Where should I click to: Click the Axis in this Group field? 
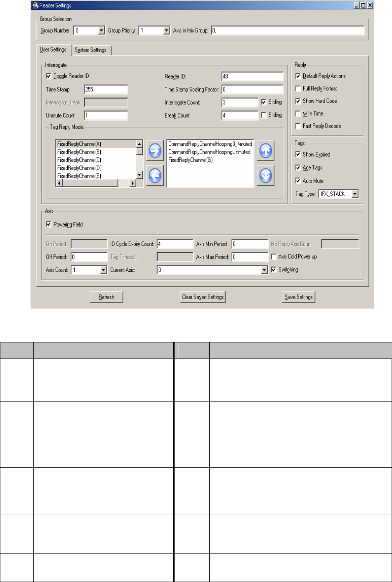point(288,31)
